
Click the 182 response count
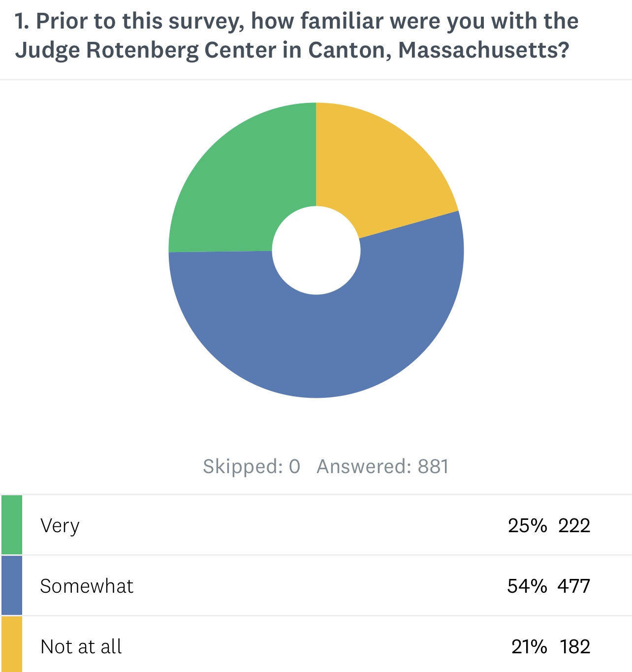[575, 646]
